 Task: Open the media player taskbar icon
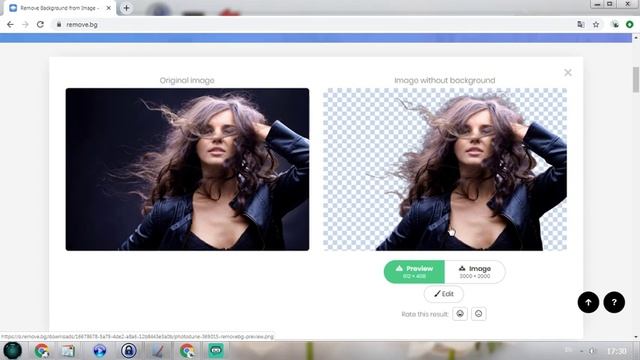tap(100, 351)
